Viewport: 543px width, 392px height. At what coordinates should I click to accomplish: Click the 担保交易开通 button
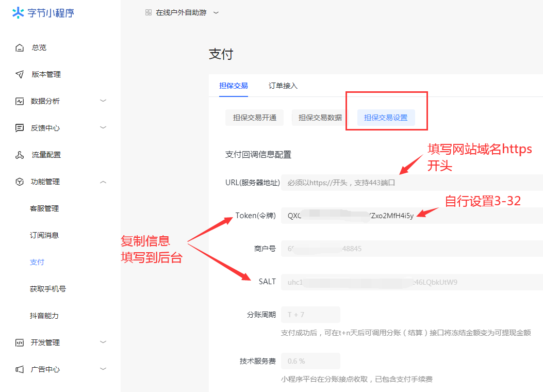(254, 118)
